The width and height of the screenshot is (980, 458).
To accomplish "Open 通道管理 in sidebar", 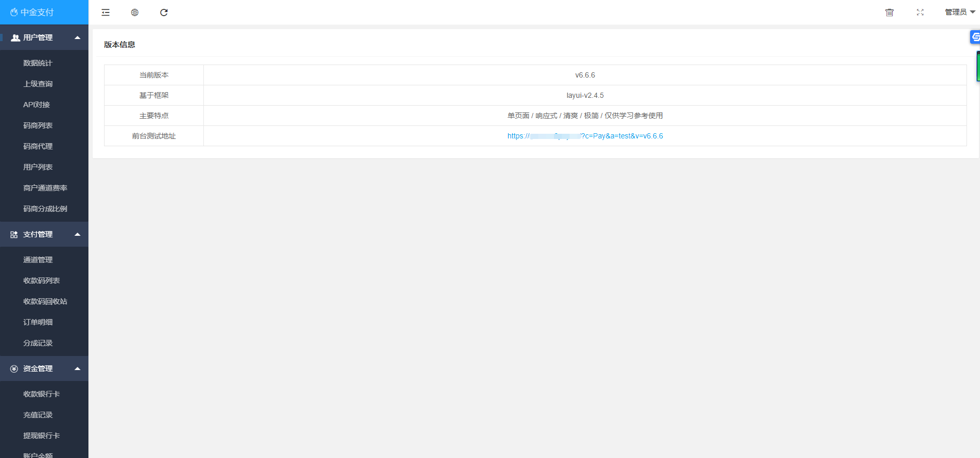I will tap(38, 260).
